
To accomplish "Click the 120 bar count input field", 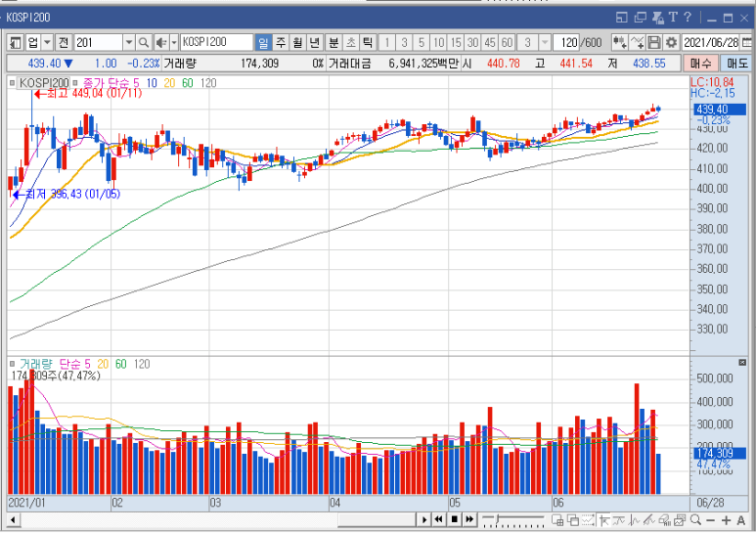I will click(566, 43).
